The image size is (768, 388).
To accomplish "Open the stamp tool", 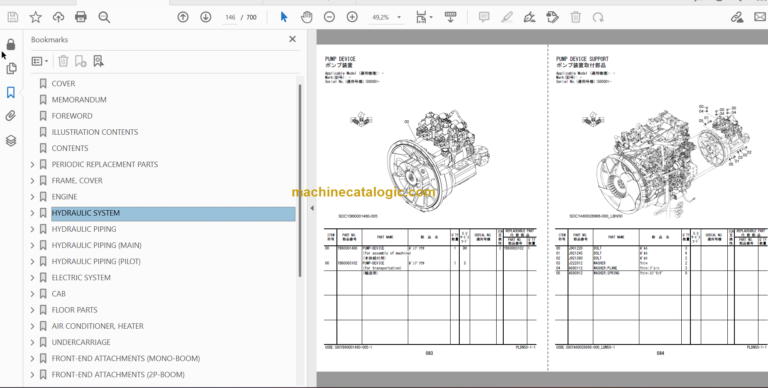I will [552, 18].
